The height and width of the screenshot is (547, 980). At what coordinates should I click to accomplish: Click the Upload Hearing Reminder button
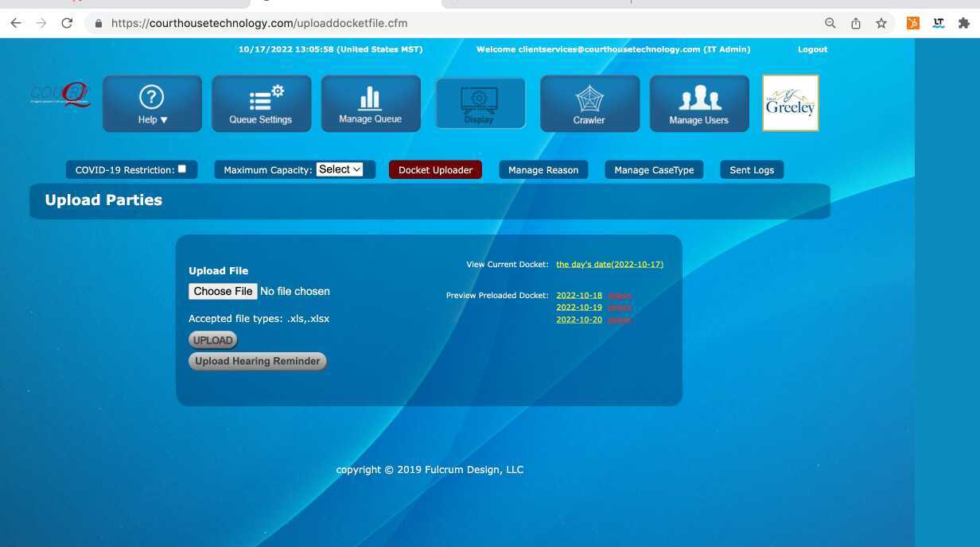[x=257, y=361]
